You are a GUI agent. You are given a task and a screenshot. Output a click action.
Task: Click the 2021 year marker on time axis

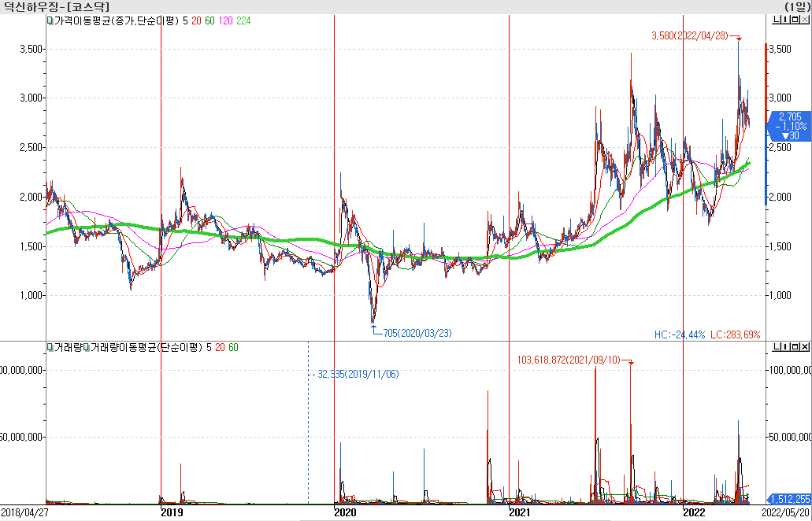pos(519,512)
